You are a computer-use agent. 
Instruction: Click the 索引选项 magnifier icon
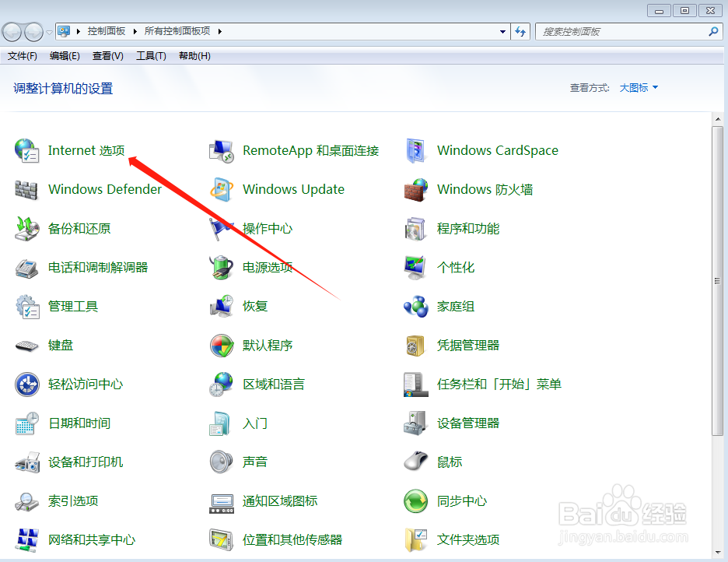(x=27, y=501)
